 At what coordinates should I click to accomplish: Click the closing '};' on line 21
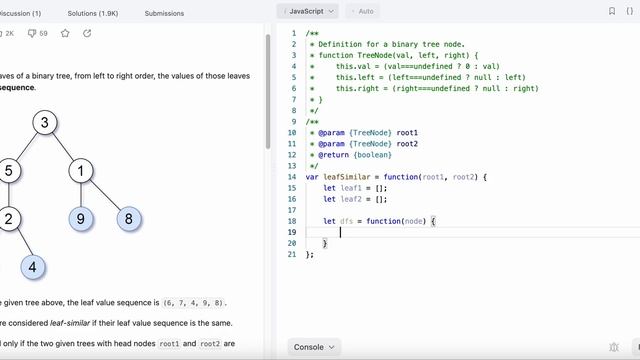pyautogui.click(x=310, y=255)
